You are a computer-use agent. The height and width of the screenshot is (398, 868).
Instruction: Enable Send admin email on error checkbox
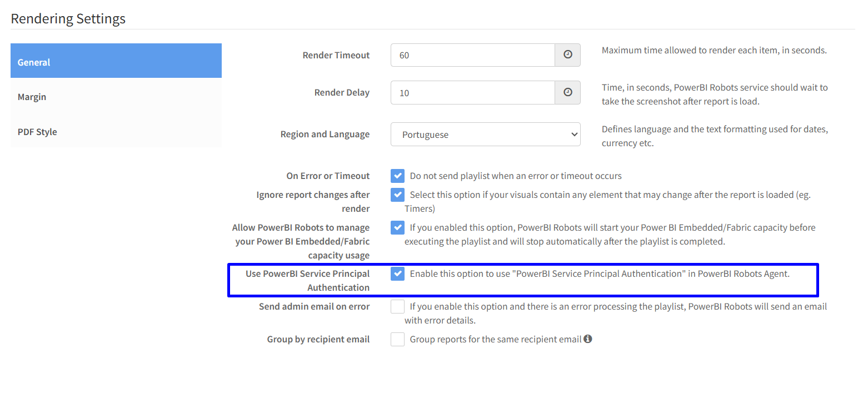397,306
